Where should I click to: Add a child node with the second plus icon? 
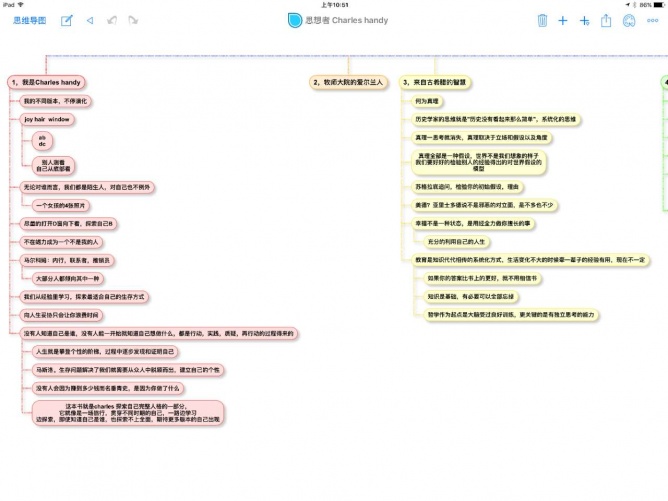pyautogui.click(x=584, y=20)
